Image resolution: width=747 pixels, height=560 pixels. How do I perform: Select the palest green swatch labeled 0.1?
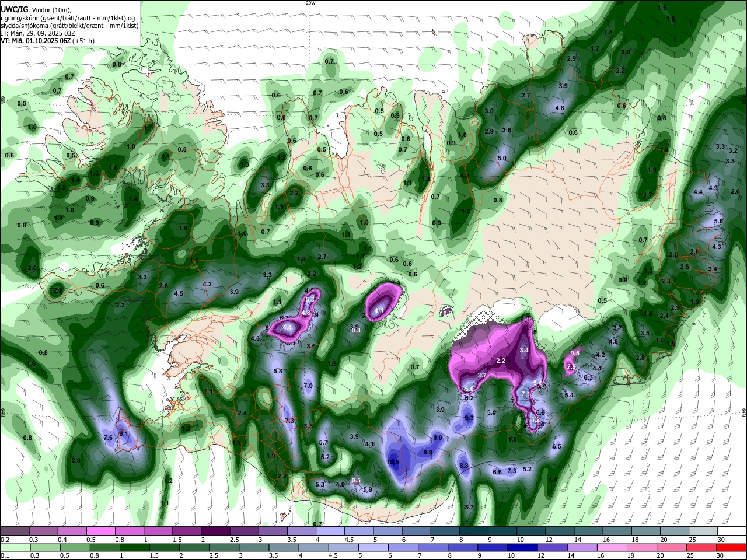(x=15, y=547)
